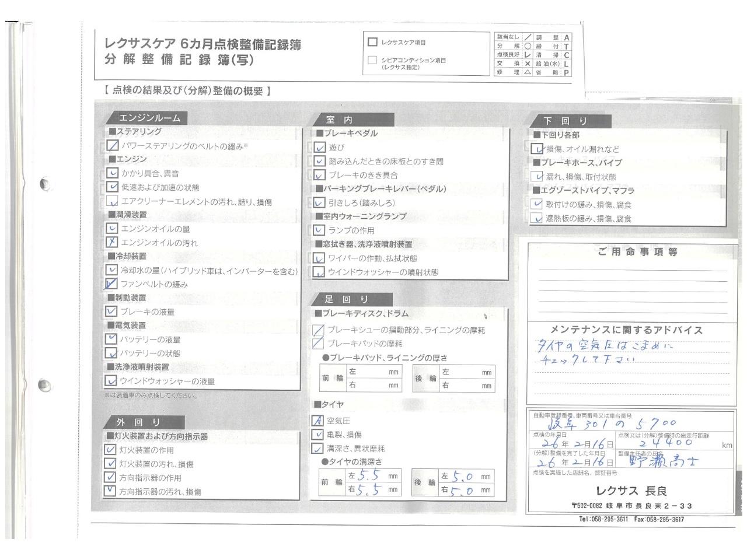Check the 灯火装置の作用 box
747x560 pixels.
(x=110, y=450)
